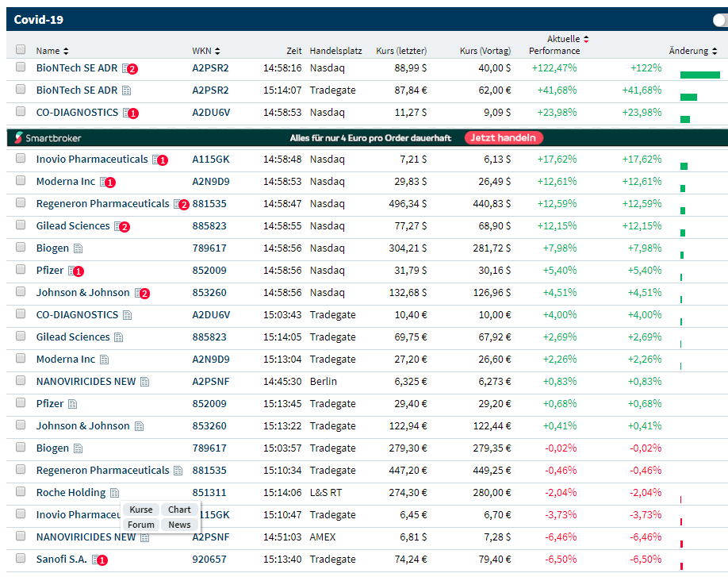
Task: Click news icon next to Biogen Nasdaq row
Action: click(79, 248)
